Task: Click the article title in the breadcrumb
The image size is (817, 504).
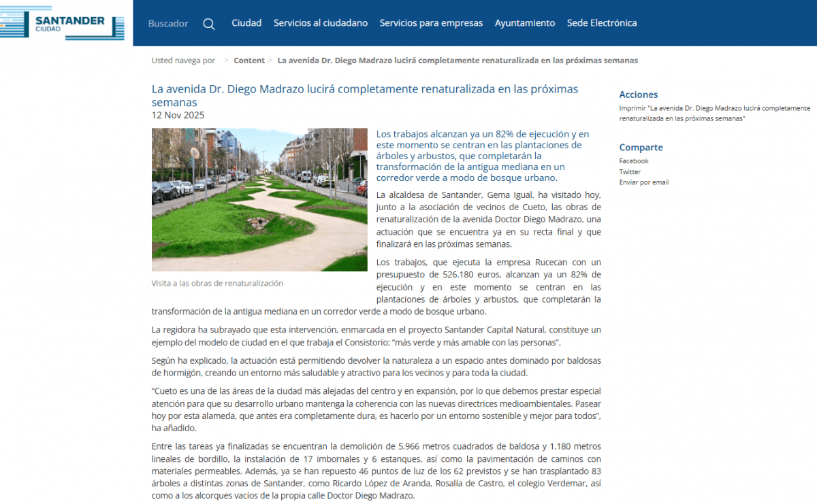Action: click(x=458, y=61)
